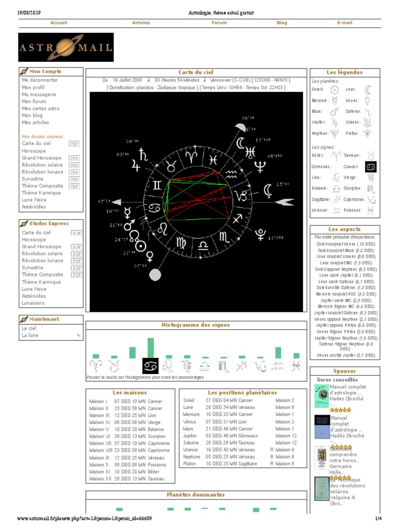Viewport: 399px width, 532px height.
Task: Click the Bélier sign icon in Les légendes
Action: [x=337, y=156]
